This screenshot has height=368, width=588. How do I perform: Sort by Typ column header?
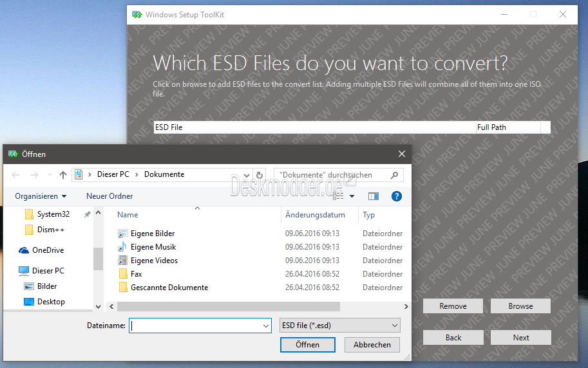point(368,215)
